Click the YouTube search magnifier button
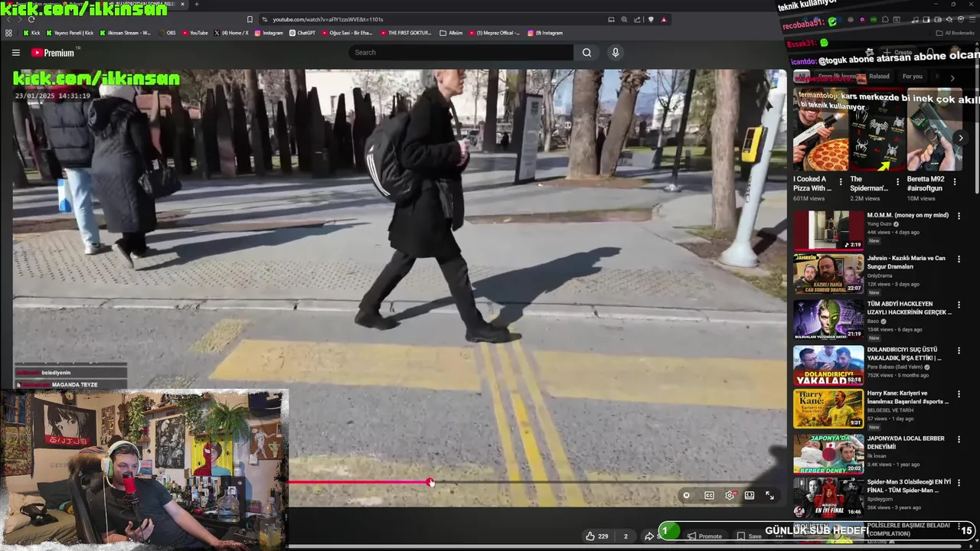Image resolution: width=980 pixels, height=551 pixels. (586, 53)
